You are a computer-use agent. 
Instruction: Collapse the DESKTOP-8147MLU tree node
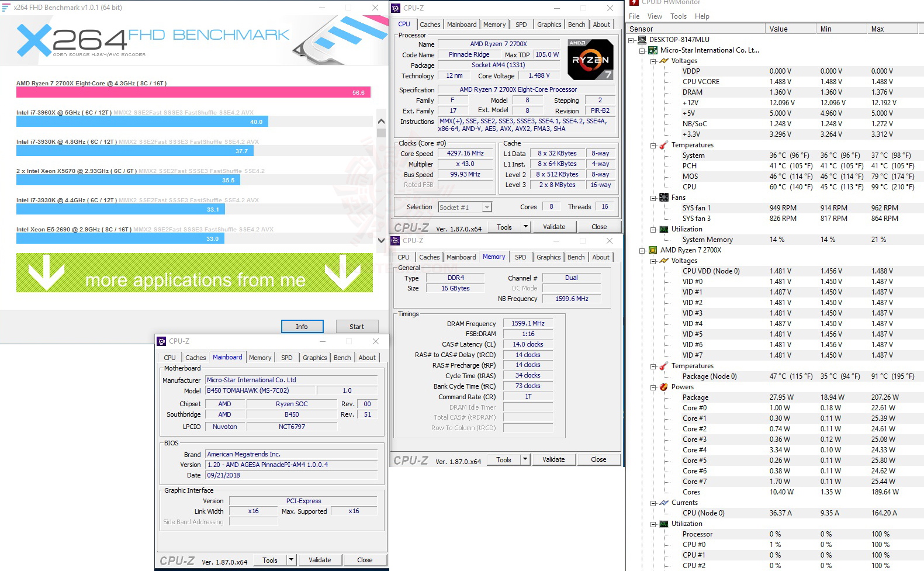click(x=631, y=40)
